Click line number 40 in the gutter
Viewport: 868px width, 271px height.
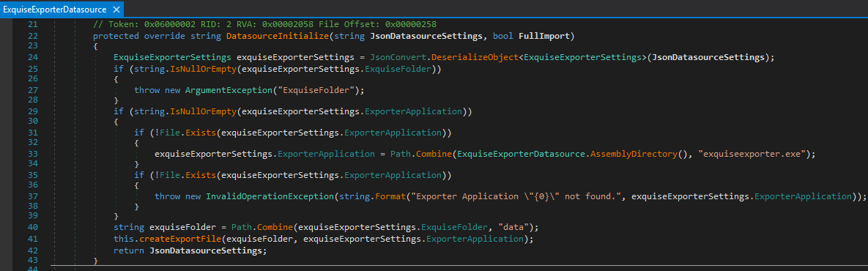(x=32, y=227)
